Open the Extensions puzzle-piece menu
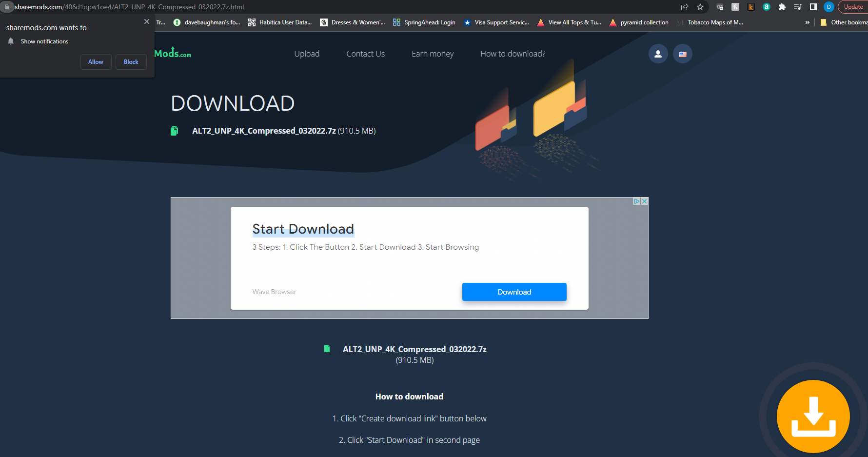This screenshot has width=868, height=457. tap(782, 7)
